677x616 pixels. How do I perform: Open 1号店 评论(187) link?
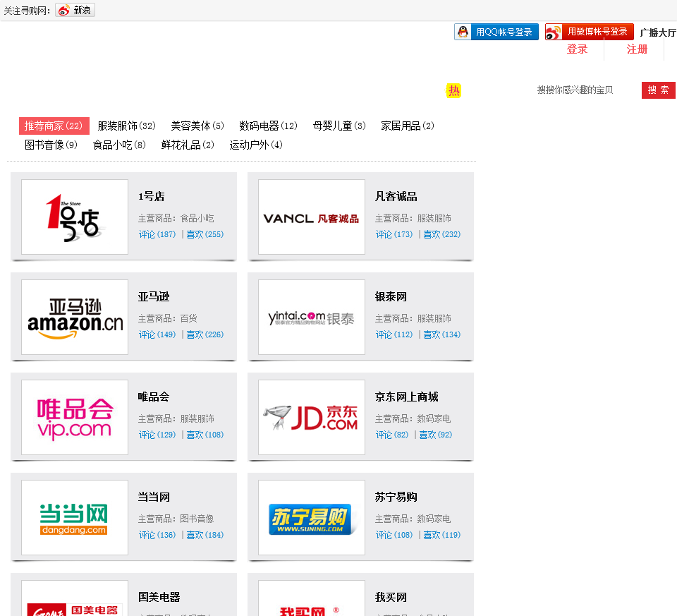[x=157, y=234]
